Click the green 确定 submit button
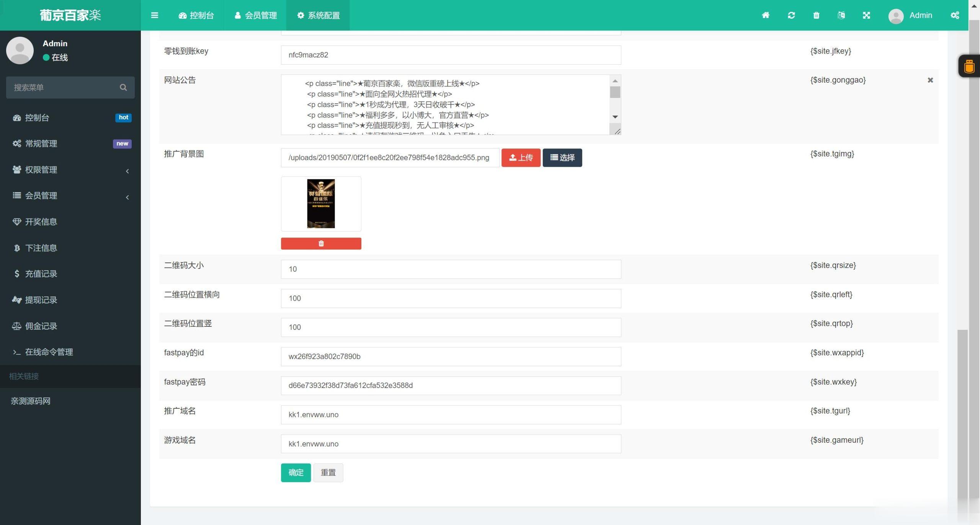Viewport: 980px width, 525px height. (x=296, y=473)
